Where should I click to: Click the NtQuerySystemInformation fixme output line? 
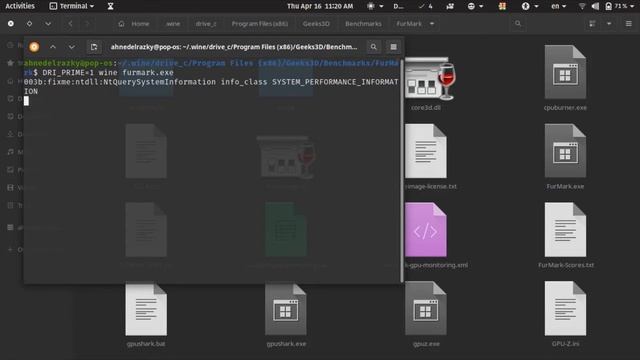[211, 87]
